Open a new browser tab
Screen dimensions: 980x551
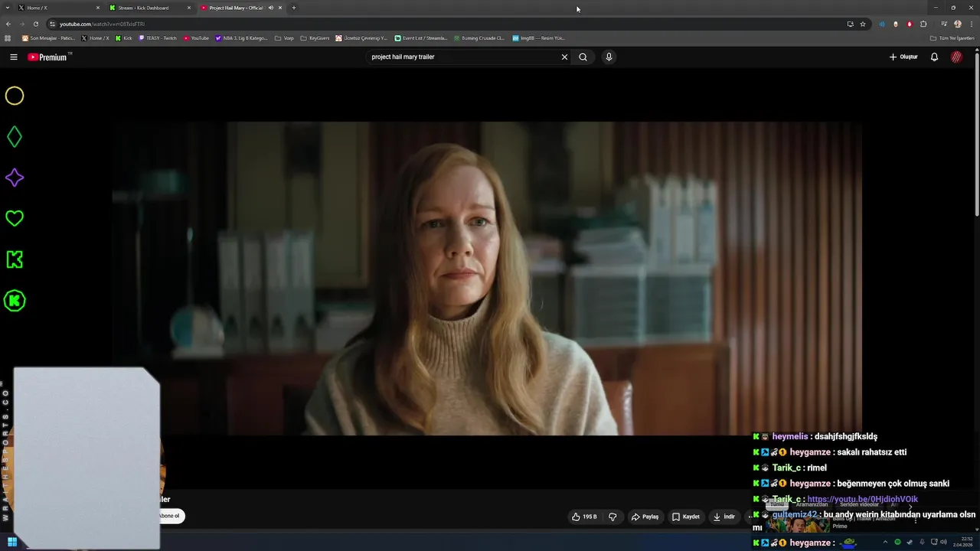(294, 8)
